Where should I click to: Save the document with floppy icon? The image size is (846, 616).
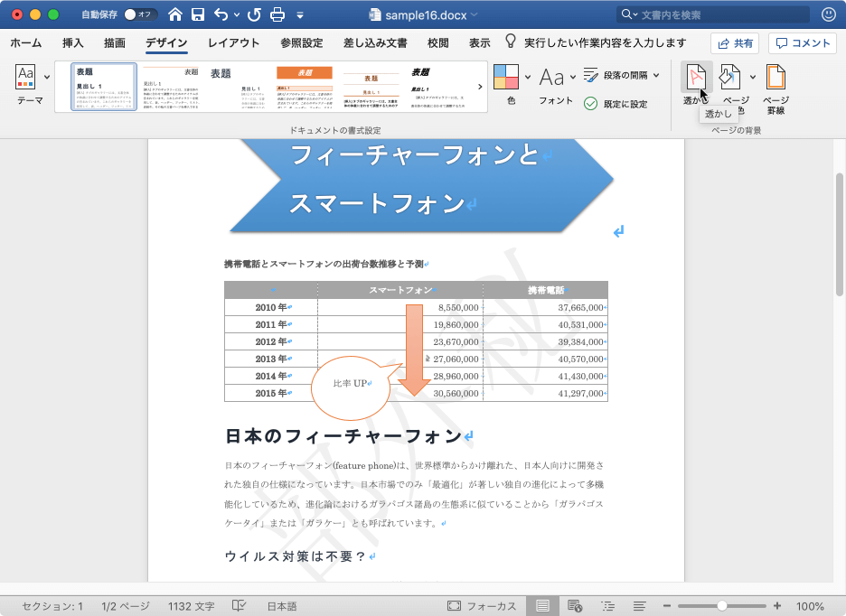pos(198,14)
